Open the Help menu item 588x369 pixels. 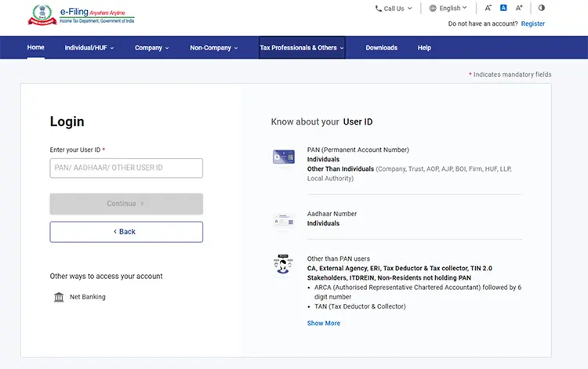point(424,48)
